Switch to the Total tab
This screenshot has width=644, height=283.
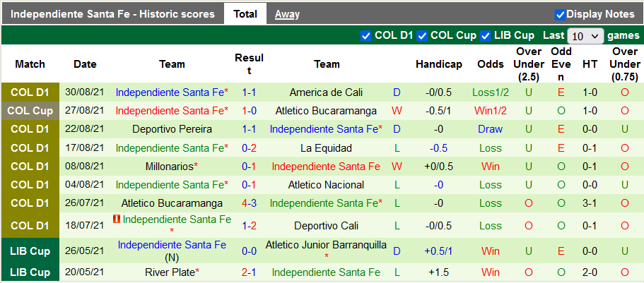click(245, 14)
